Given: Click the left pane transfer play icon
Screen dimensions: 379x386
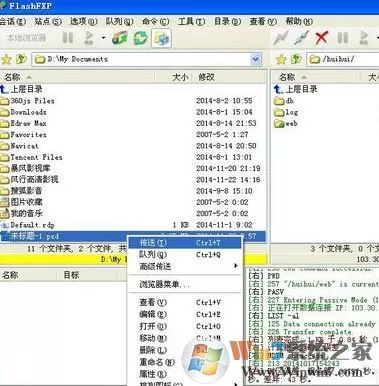Looking at the screenshot, I should [x=89, y=38].
